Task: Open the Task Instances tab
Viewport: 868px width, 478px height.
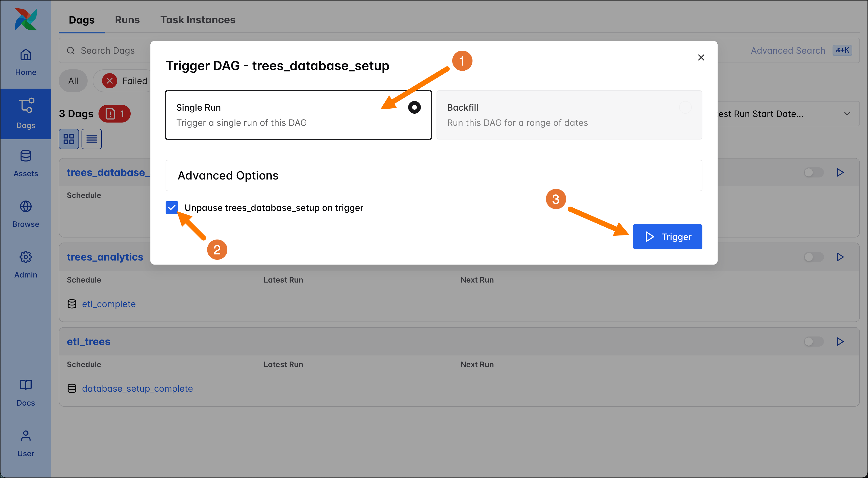Action: click(198, 19)
